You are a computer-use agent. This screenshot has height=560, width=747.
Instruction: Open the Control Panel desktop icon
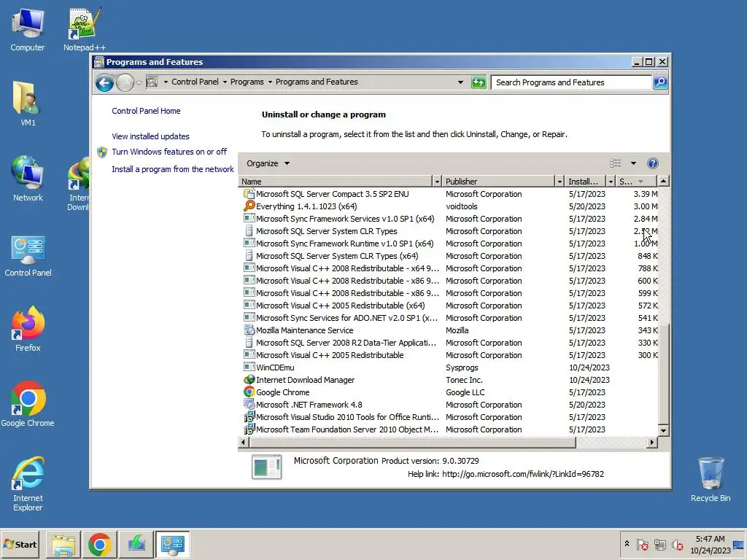tap(28, 256)
